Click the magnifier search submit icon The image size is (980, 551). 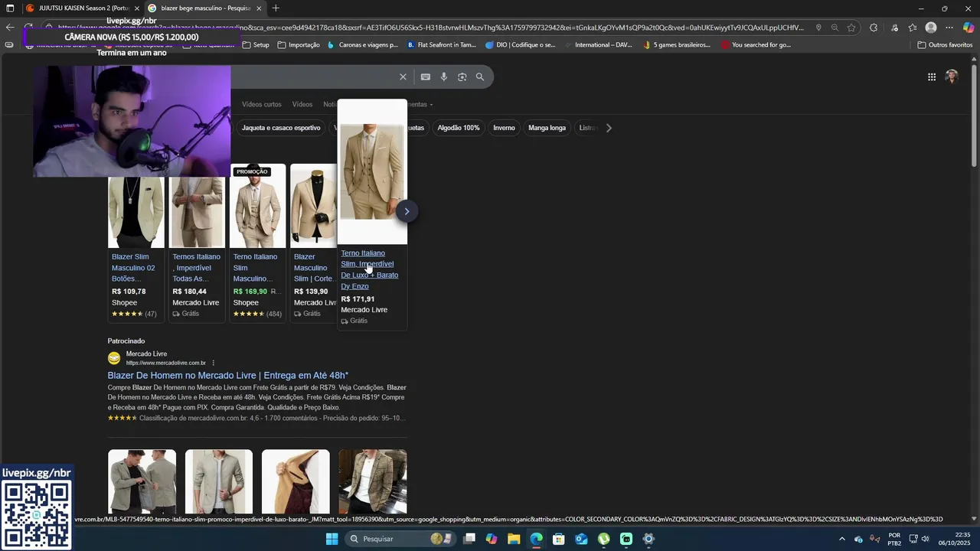[x=480, y=77]
